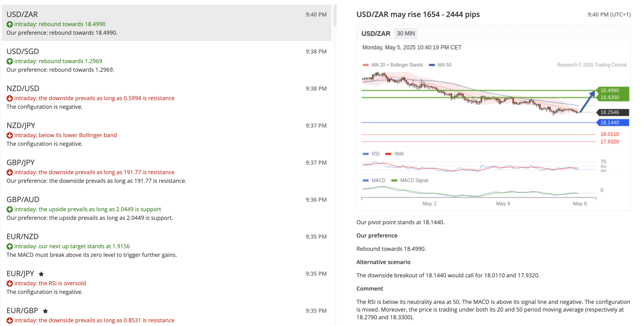The height and width of the screenshot is (326, 644).
Task: Open the USD/SGD analysis entry
Action: (x=167, y=60)
